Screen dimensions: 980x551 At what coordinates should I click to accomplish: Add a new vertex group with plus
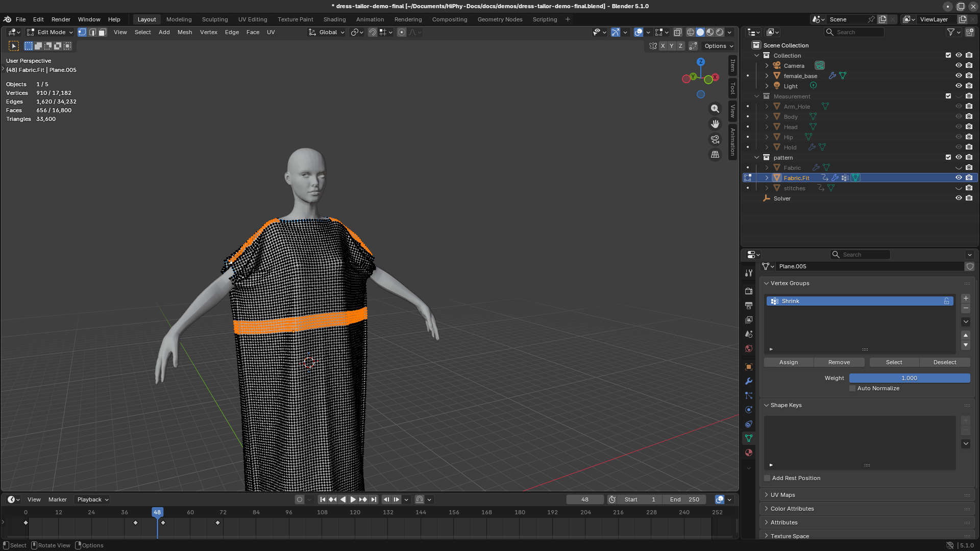click(x=966, y=298)
